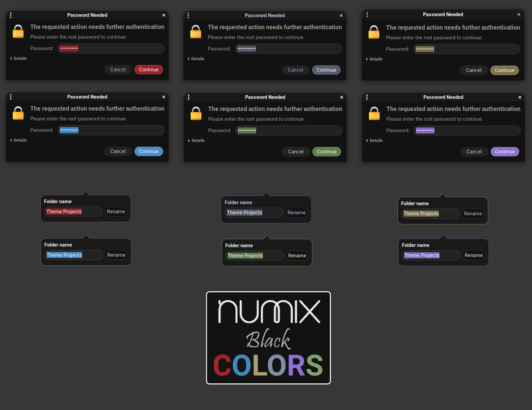This screenshot has width=532, height=410.
Task: Click Rename in purple-bordered folder popover
Action: [474, 255]
